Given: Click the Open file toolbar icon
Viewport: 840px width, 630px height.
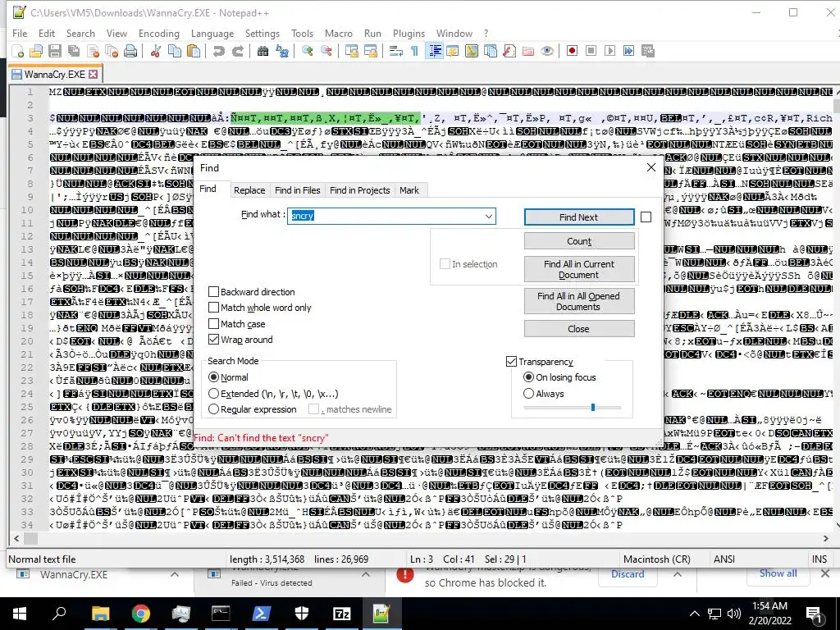Looking at the screenshot, I should 36,51.
